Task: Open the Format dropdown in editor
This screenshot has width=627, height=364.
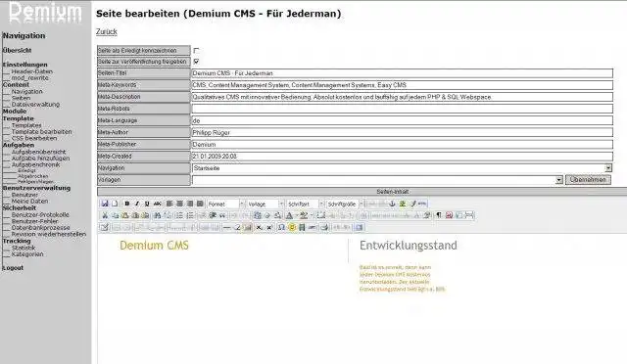Action: click(x=226, y=204)
